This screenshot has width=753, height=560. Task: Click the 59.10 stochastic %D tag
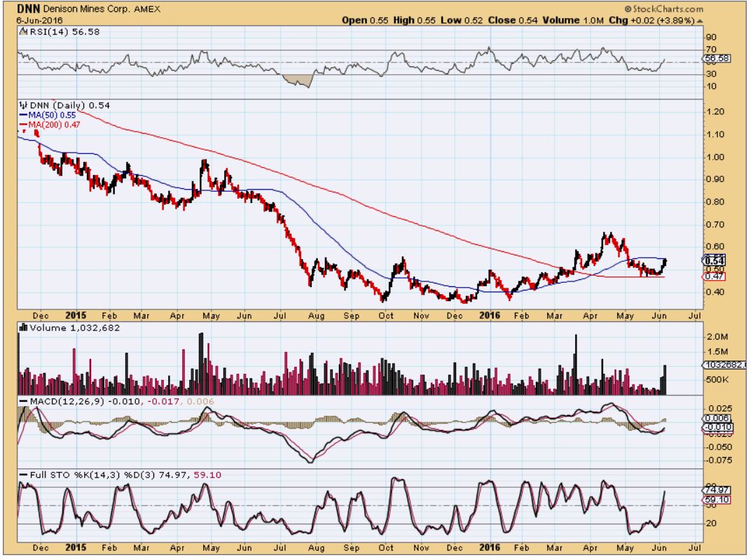pyautogui.click(x=716, y=500)
